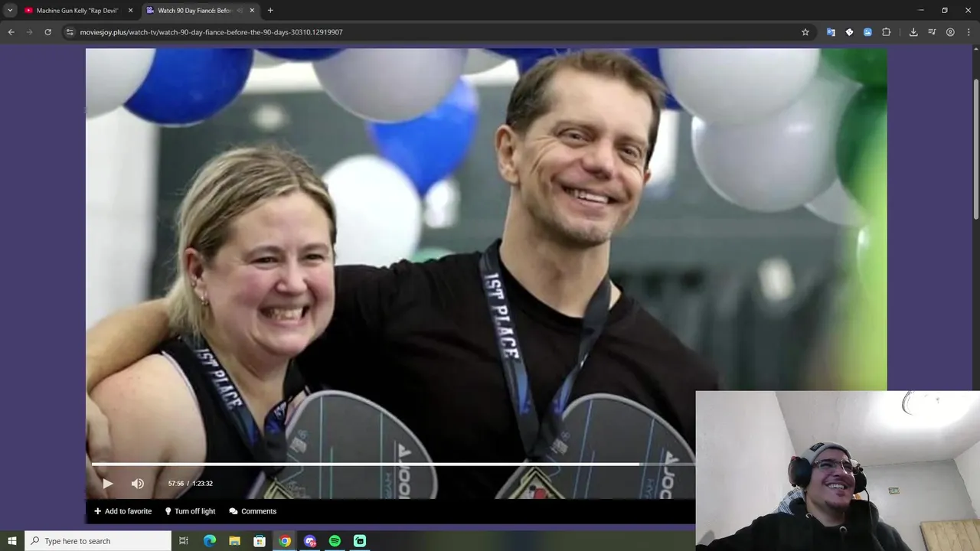The image size is (980, 551).
Task: Go forward to next page
Action: pos(30,32)
